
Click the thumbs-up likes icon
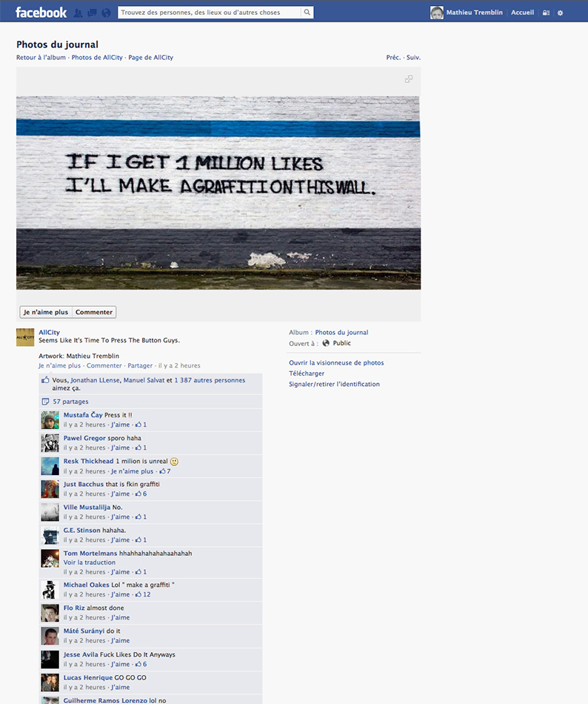coord(45,380)
